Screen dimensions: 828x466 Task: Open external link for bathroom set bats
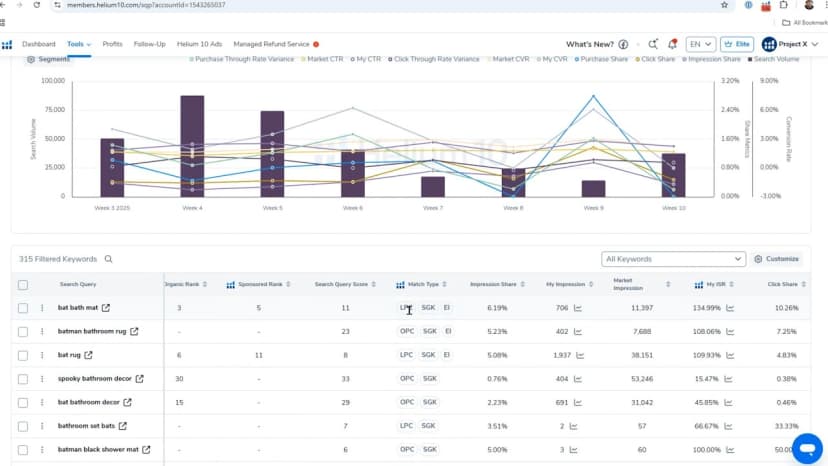tap(123, 426)
